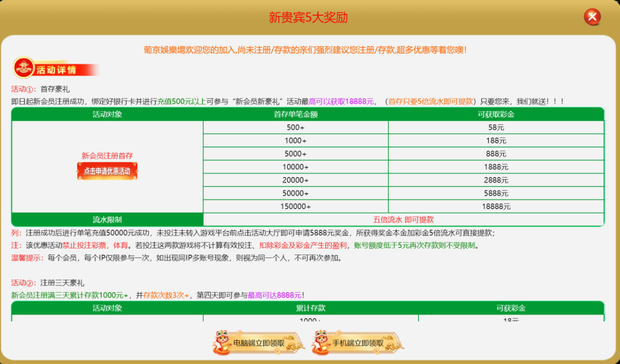Click the 18888元 bonus cell

(x=496, y=207)
